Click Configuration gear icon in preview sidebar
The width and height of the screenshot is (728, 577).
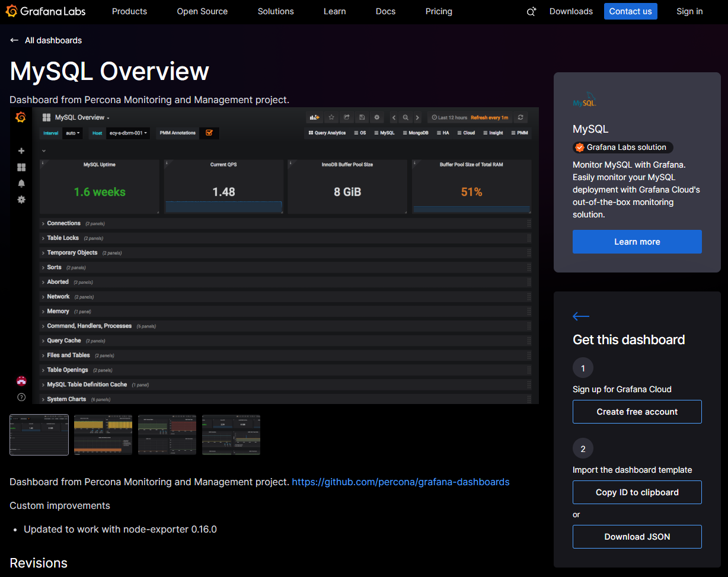pos(21,200)
